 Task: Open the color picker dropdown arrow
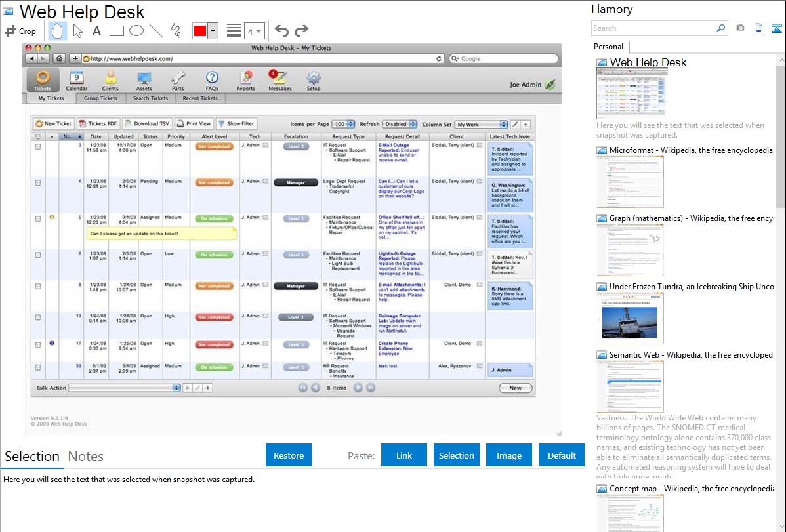coord(213,31)
